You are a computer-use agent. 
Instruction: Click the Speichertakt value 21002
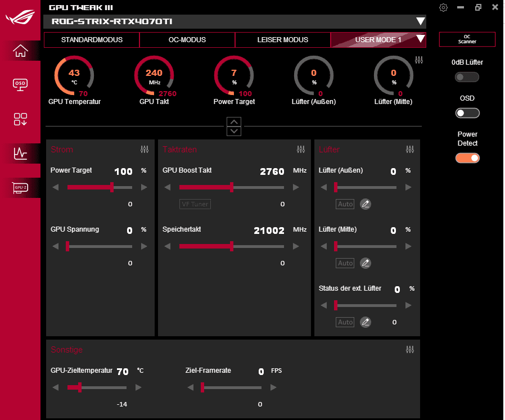tap(269, 231)
